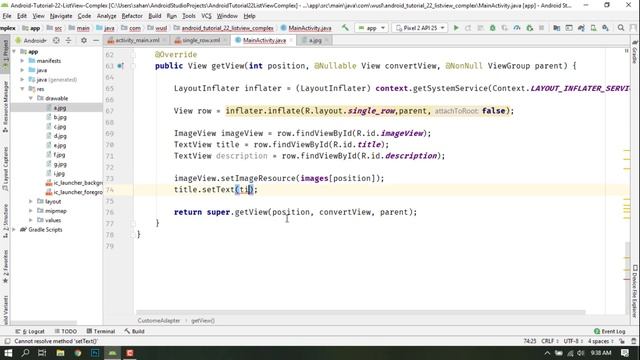Click the Stop square icon in toolbar
The image size is (640, 360).
click(x=542, y=28)
